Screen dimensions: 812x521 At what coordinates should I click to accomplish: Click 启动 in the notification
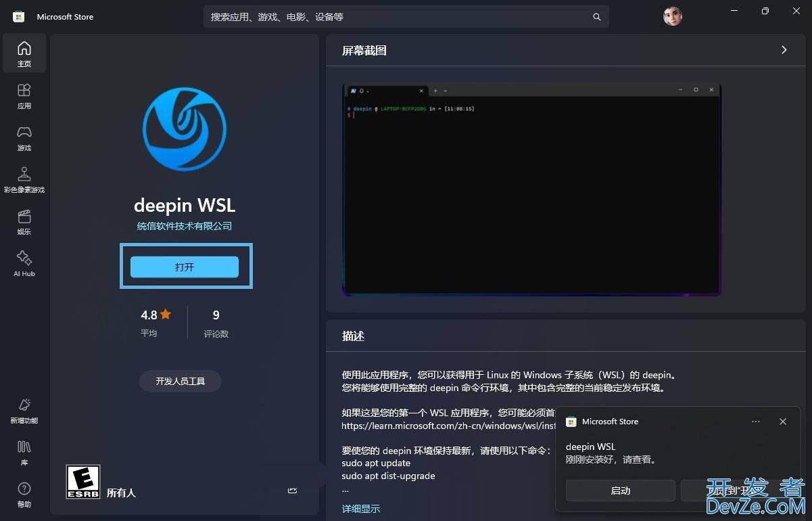coord(621,491)
